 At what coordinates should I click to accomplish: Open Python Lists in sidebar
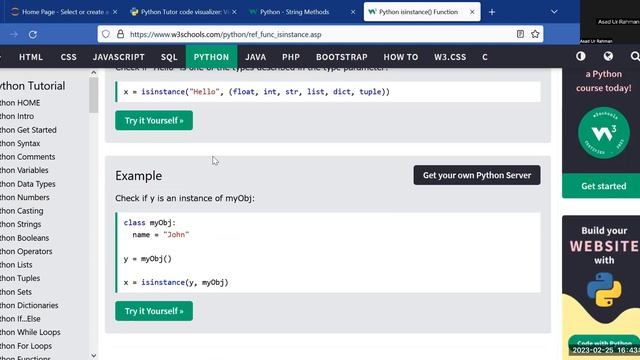tap(16, 265)
